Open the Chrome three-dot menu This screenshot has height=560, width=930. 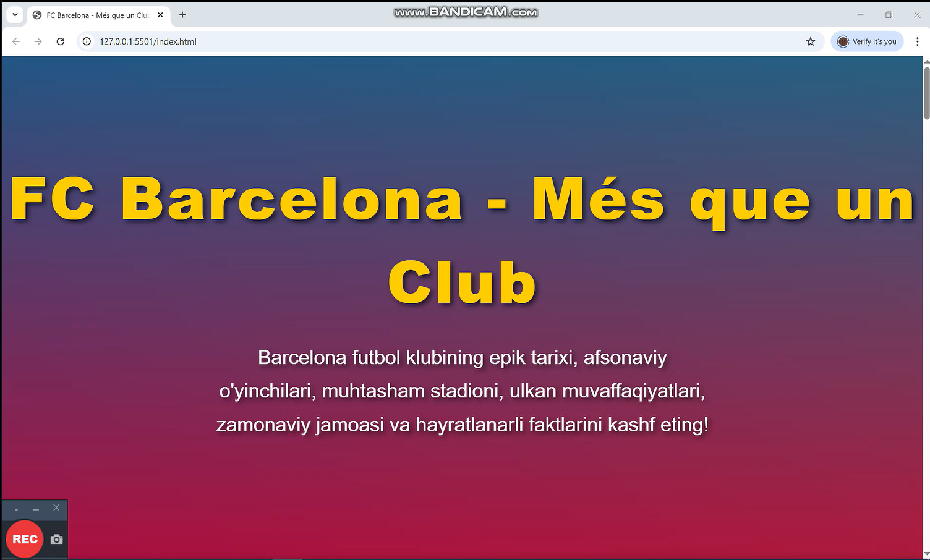(x=917, y=41)
